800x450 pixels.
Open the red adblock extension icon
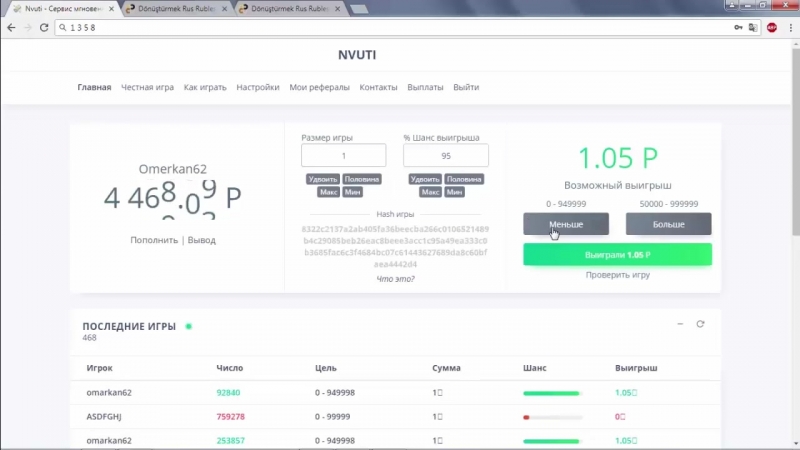pos(772,28)
